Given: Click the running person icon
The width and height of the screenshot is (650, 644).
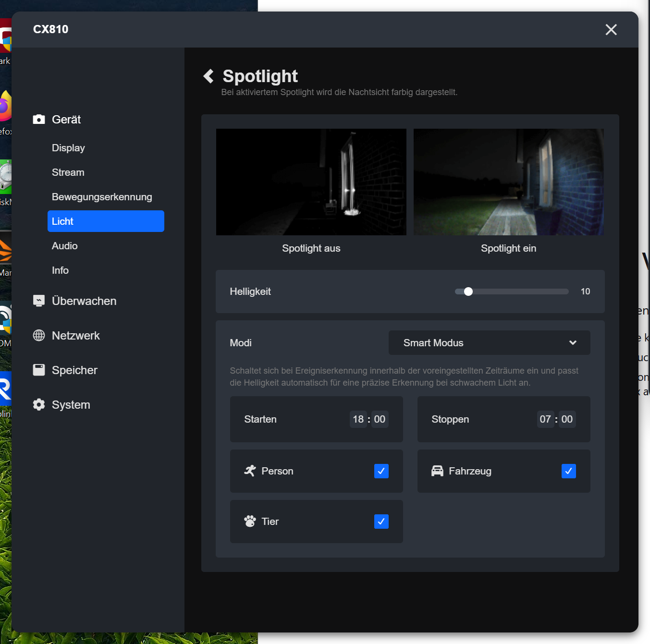Looking at the screenshot, I should (x=250, y=471).
